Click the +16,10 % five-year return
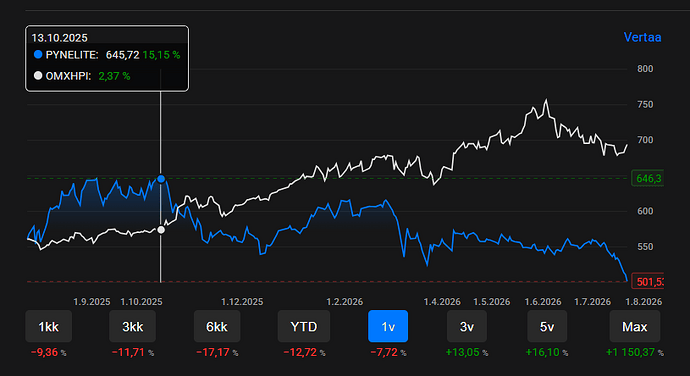Screen dimensions: 690x376 [x=547, y=353]
